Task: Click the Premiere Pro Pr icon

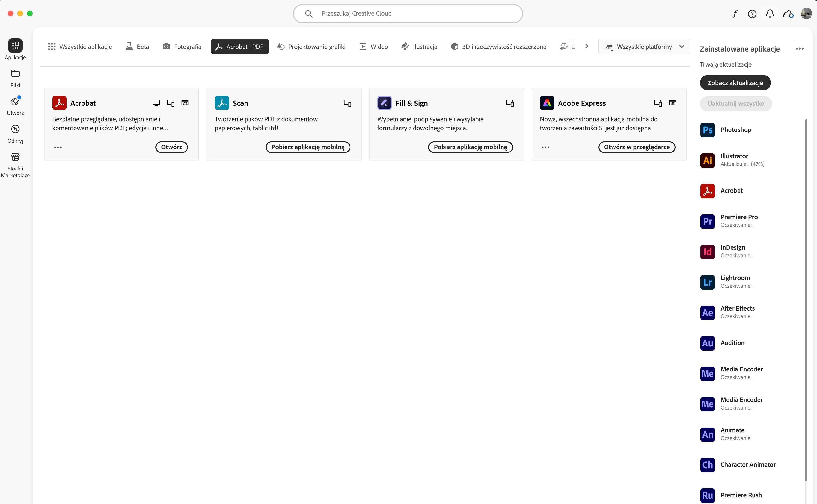Action: 707,221
